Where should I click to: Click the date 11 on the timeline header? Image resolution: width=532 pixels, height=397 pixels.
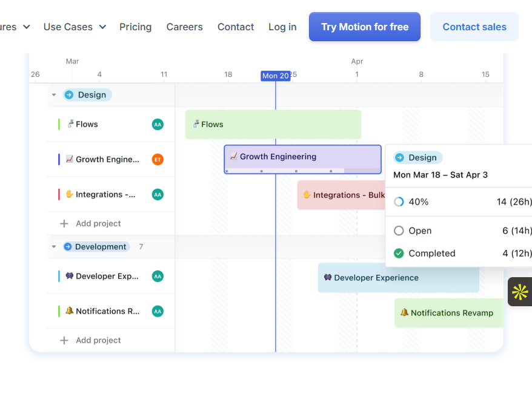[164, 74]
